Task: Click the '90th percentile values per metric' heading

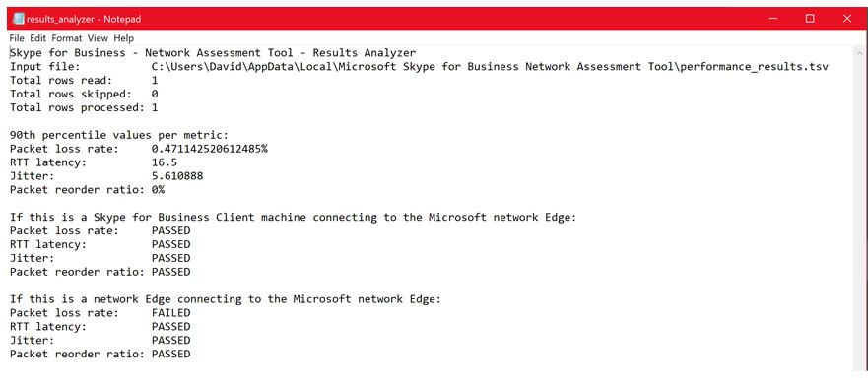Action: [x=119, y=135]
